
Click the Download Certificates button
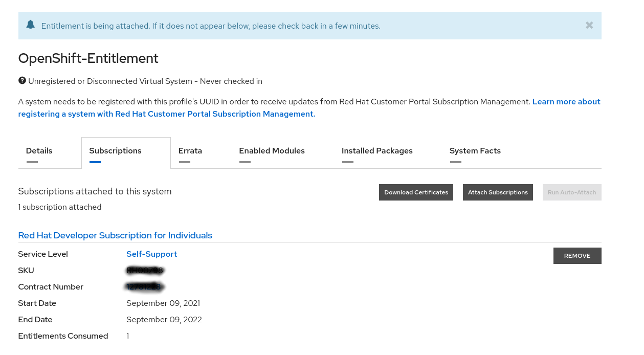[x=416, y=192]
